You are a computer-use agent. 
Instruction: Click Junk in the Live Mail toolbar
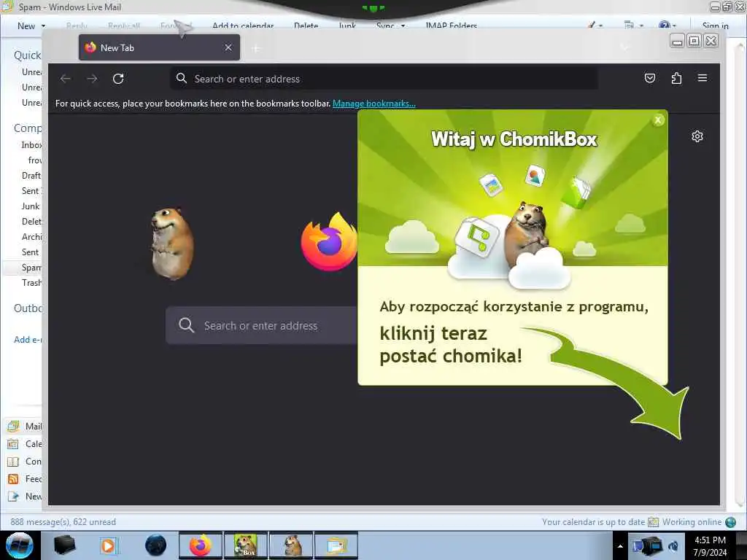click(x=347, y=26)
